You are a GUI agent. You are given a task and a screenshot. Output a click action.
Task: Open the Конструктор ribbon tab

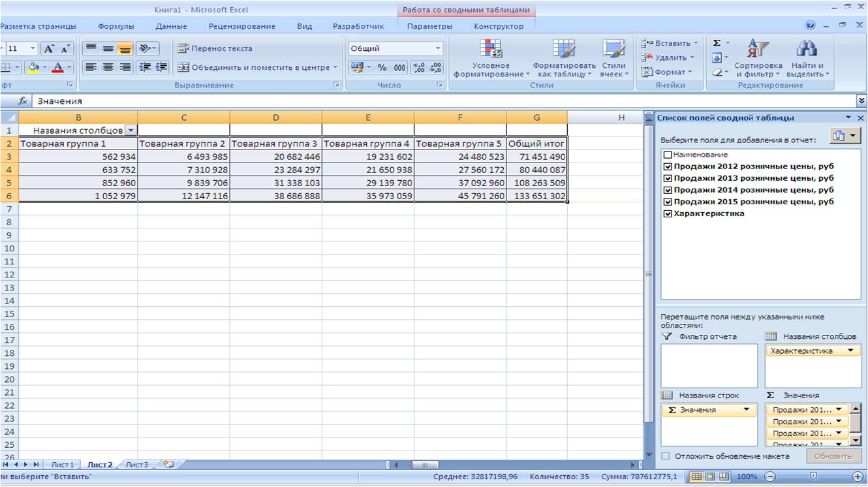coord(498,26)
